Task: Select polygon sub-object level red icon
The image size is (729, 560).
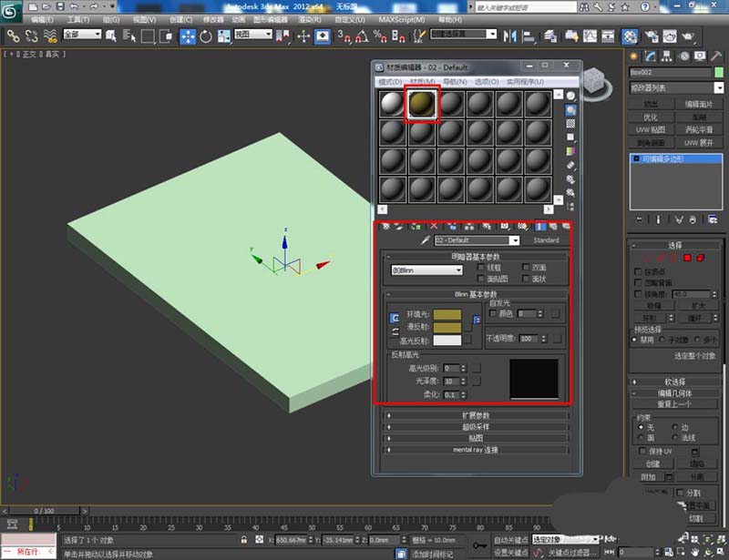Action: coord(686,258)
